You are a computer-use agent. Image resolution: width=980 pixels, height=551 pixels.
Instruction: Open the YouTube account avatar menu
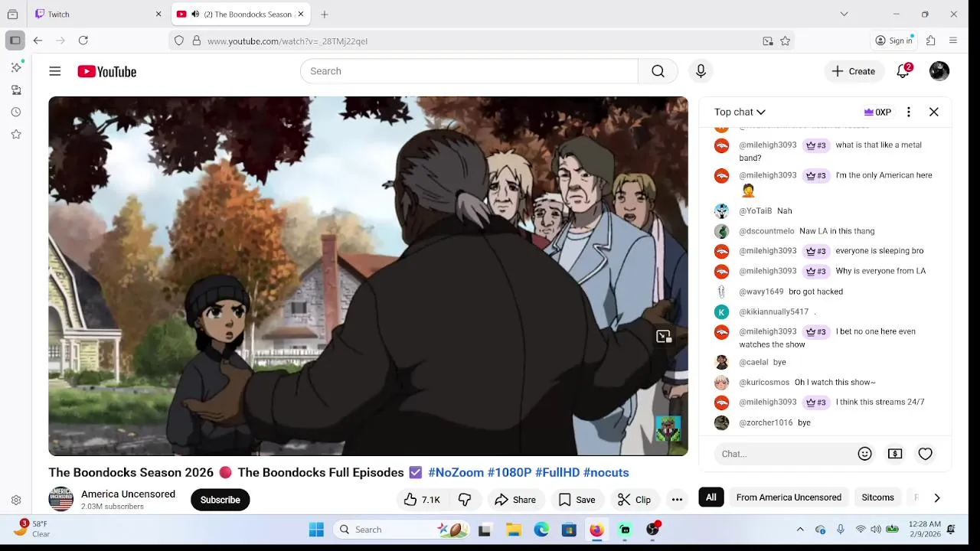coord(939,71)
